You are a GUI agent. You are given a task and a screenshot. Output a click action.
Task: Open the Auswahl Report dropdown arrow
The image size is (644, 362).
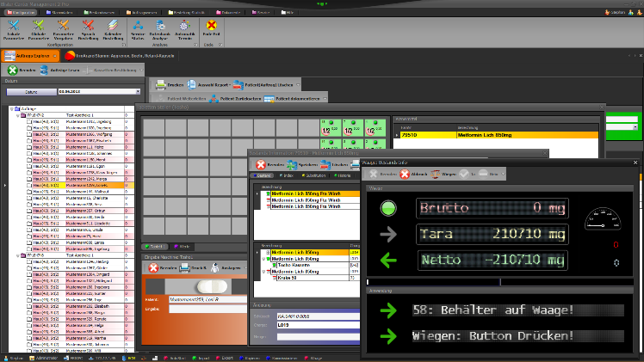click(x=231, y=85)
